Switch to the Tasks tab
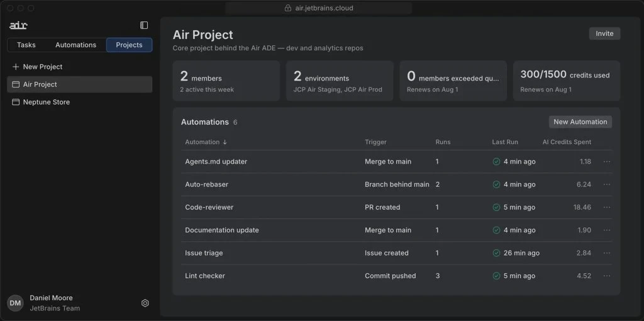The height and width of the screenshot is (321, 644). (26, 45)
